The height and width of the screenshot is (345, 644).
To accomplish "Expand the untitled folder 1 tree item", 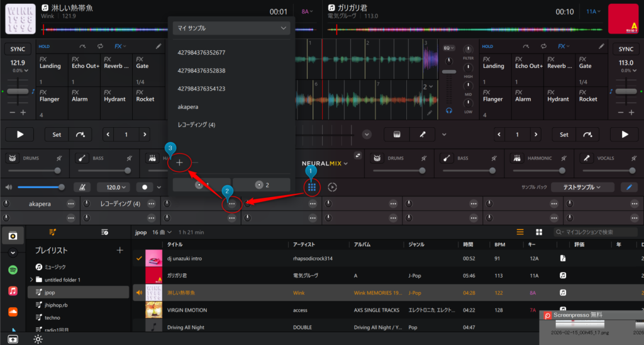I will 31,280.
